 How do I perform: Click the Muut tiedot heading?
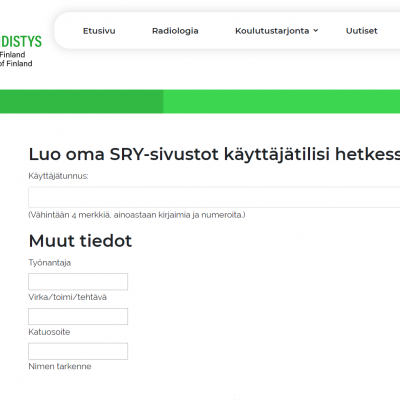click(x=80, y=241)
